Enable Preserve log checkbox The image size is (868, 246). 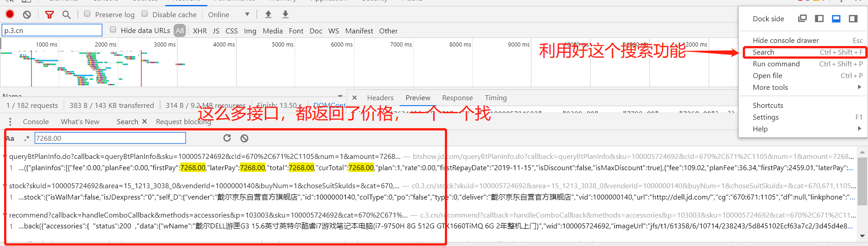87,14
